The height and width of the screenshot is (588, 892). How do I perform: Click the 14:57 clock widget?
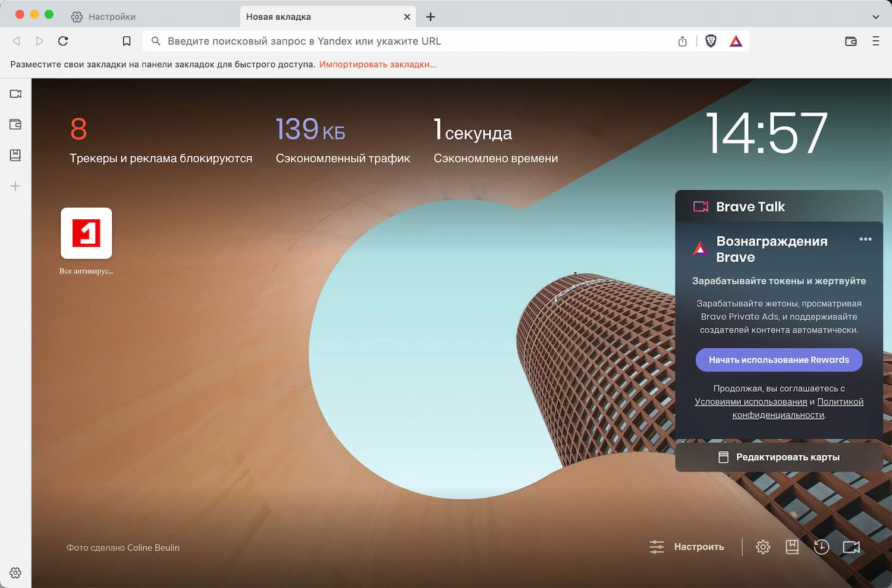[x=767, y=133]
